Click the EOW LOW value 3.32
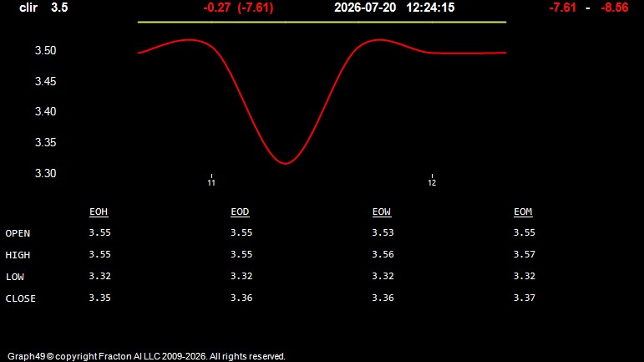Screen dimensions: 644x362 click(x=383, y=276)
